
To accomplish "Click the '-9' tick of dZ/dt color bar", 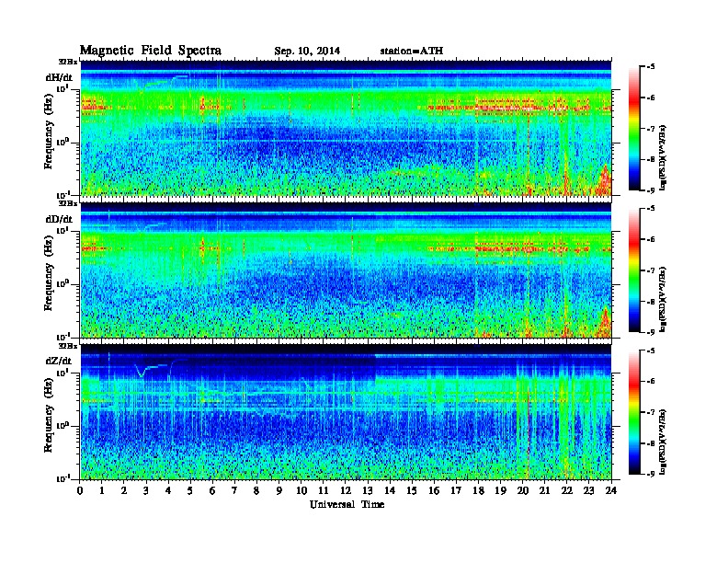I will [651, 474].
